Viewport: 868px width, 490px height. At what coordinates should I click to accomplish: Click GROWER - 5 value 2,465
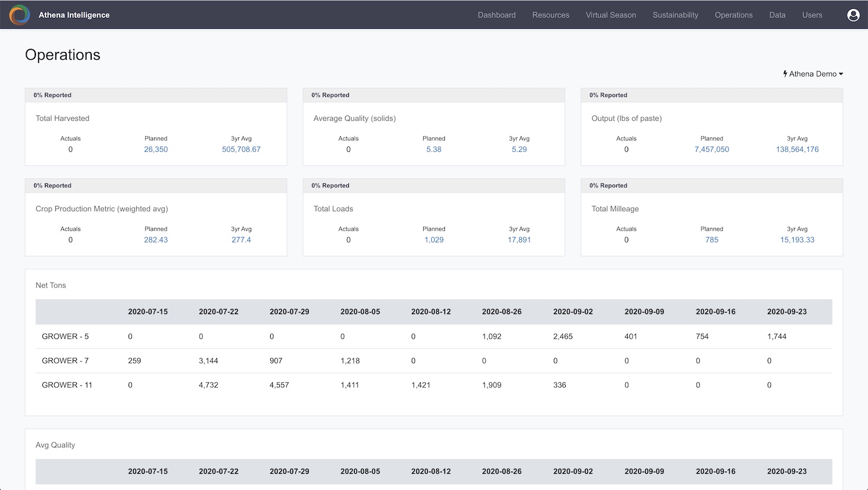pyautogui.click(x=563, y=336)
